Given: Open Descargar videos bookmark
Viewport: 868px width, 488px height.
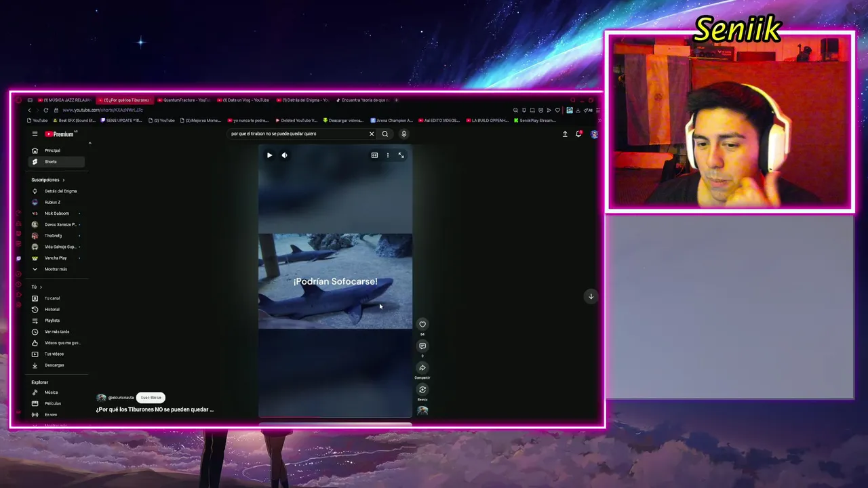Looking at the screenshot, I should tap(343, 121).
